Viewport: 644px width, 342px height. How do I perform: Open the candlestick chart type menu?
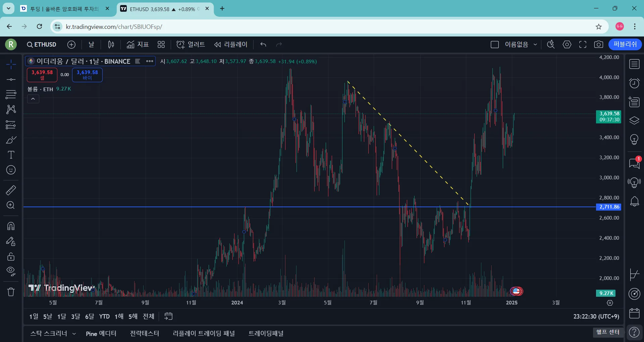tap(111, 45)
